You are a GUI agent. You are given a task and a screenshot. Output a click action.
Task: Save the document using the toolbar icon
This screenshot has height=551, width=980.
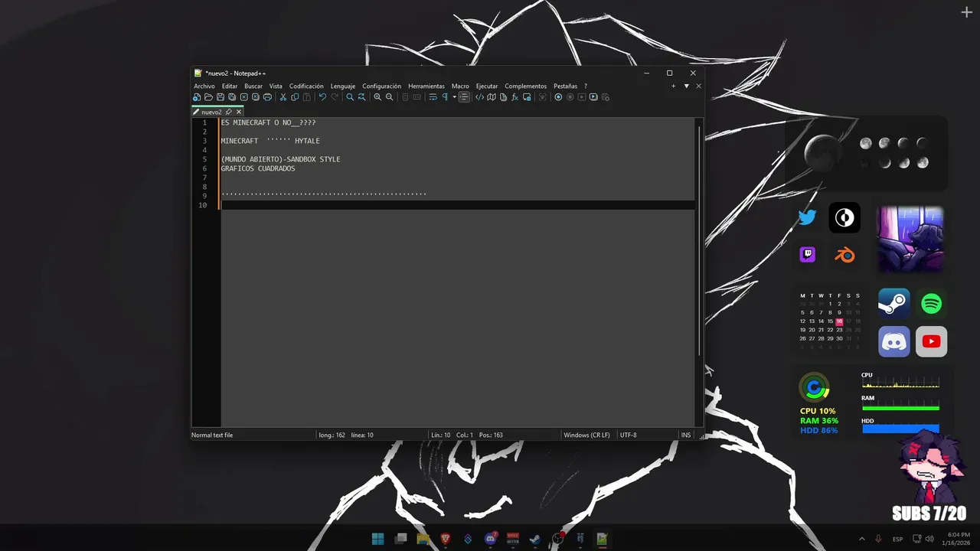coord(220,97)
